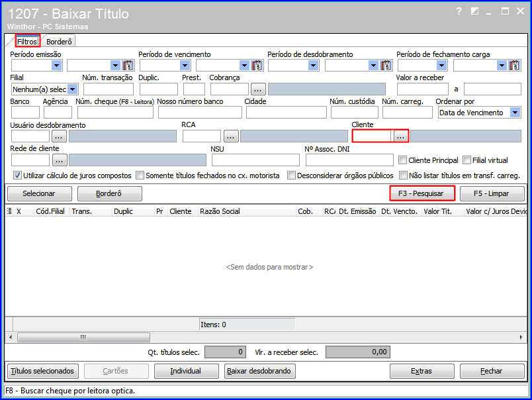Click the Núm. carreg. input field
This screenshot has width=532, height=400.
pos(408,113)
